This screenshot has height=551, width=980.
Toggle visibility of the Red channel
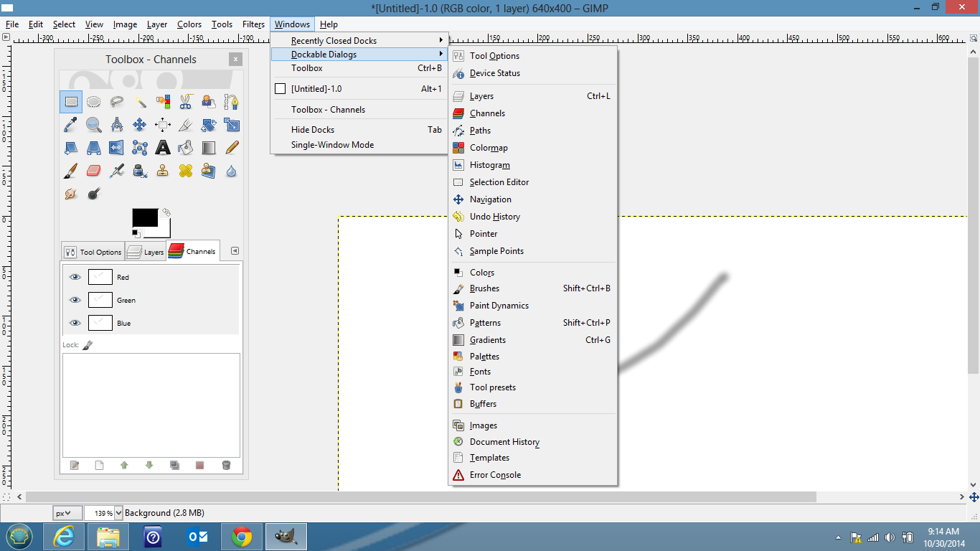click(75, 277)
